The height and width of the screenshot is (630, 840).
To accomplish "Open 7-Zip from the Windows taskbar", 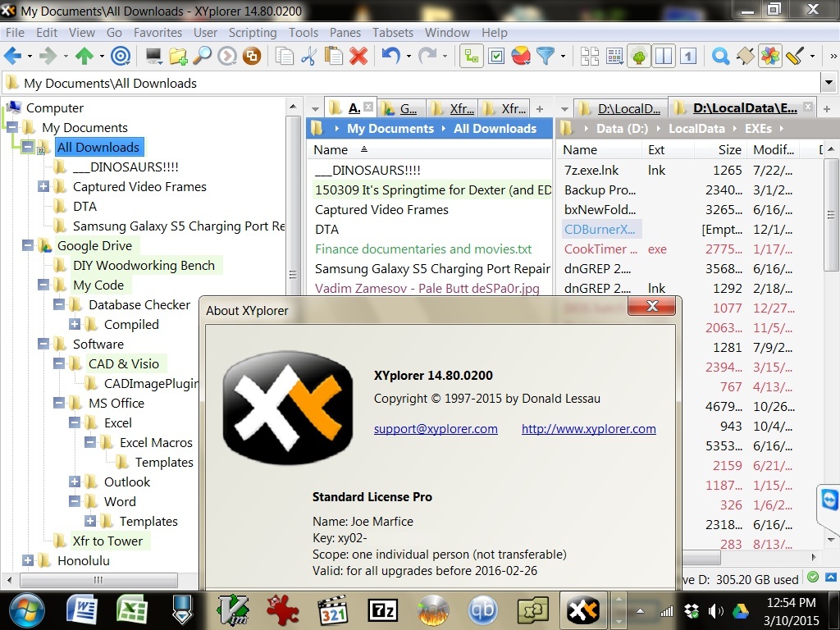I will click(x=384, y=610).
